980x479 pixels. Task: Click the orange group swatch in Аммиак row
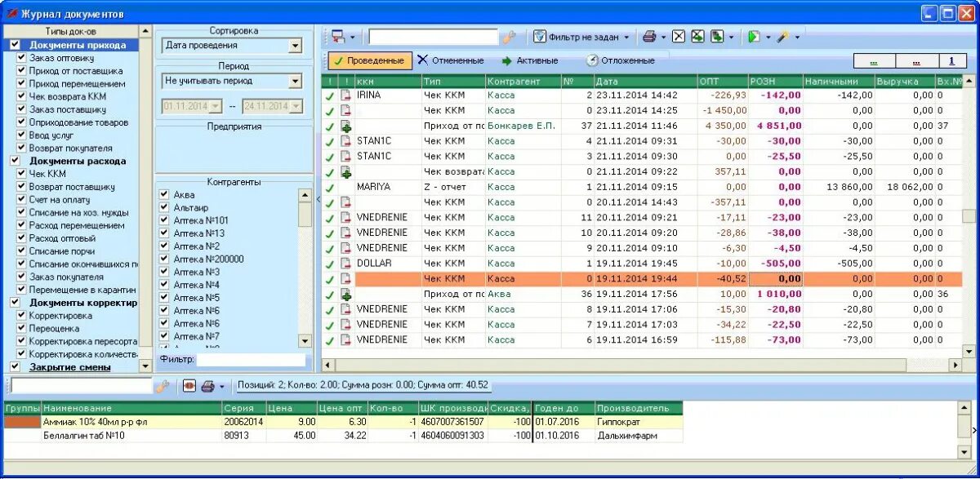[22, 422]
